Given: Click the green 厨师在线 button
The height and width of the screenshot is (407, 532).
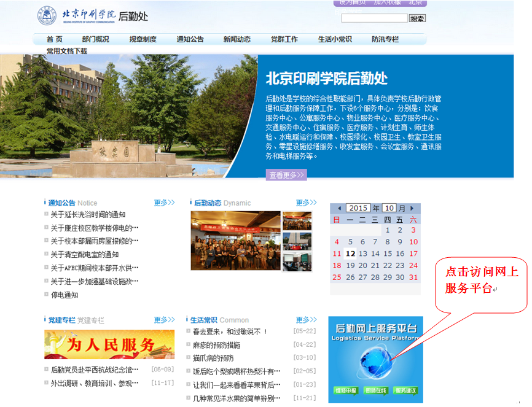Looking at the screenshot, I should (x=375, y=390).
